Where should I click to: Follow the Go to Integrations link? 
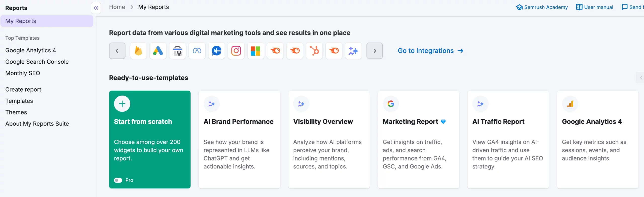[x=430, y=51]
